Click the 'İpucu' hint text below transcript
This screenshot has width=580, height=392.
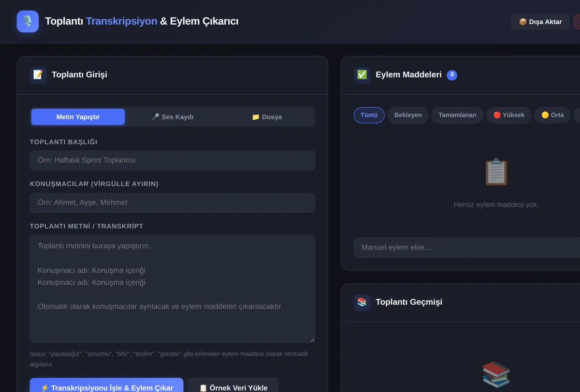[169, 359]
